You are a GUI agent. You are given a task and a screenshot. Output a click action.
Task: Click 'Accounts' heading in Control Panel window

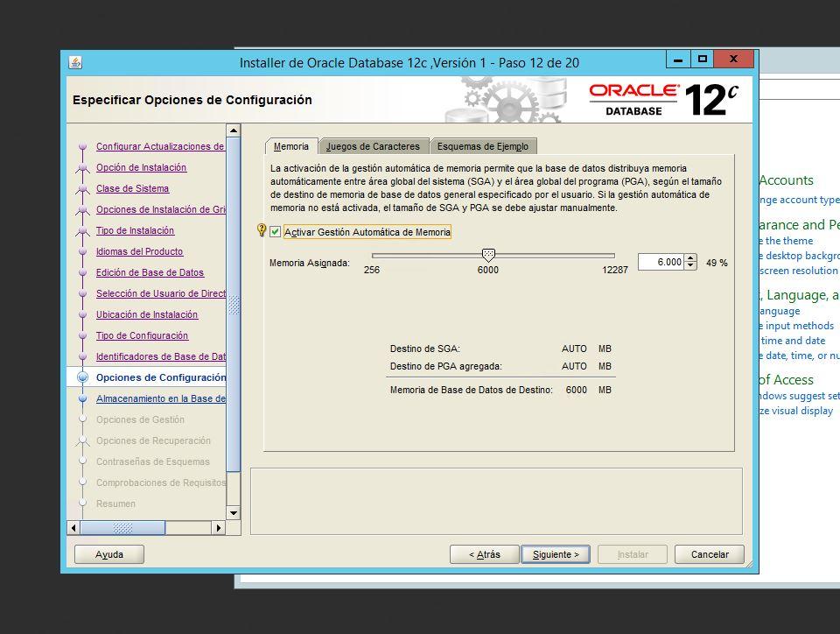coord(787,180)
